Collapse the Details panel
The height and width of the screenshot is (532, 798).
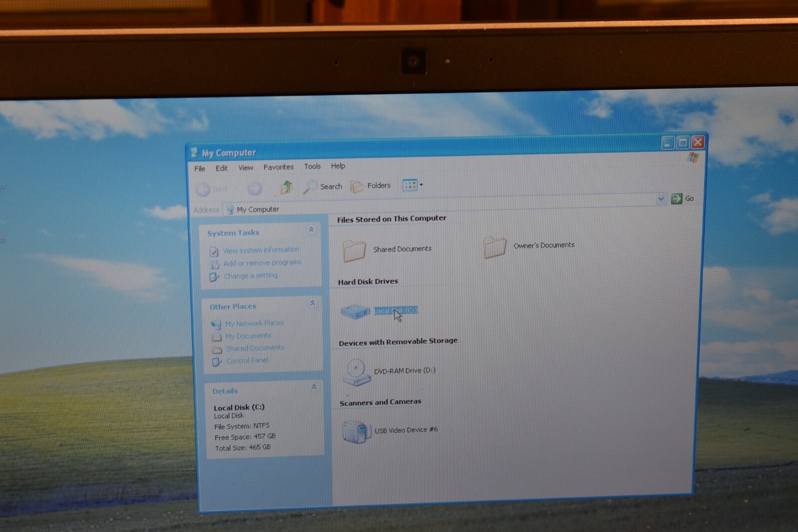tap(314, 386)
